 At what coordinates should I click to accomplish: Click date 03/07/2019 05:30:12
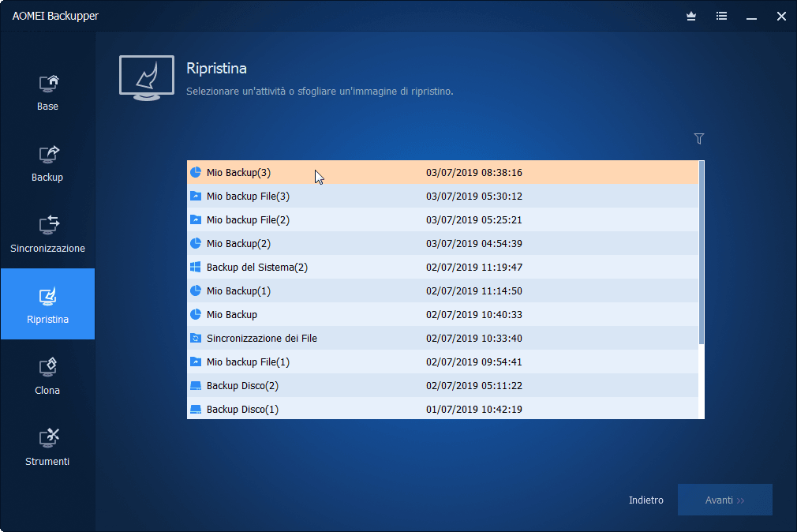click(x=474, y=196)
